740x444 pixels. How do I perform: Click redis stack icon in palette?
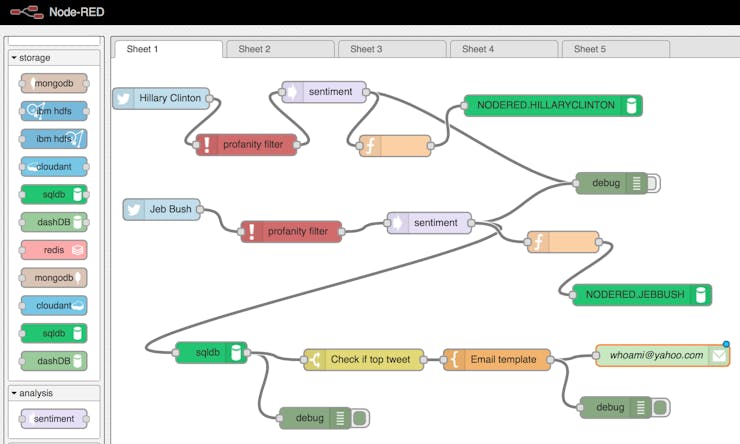[77, 250]
